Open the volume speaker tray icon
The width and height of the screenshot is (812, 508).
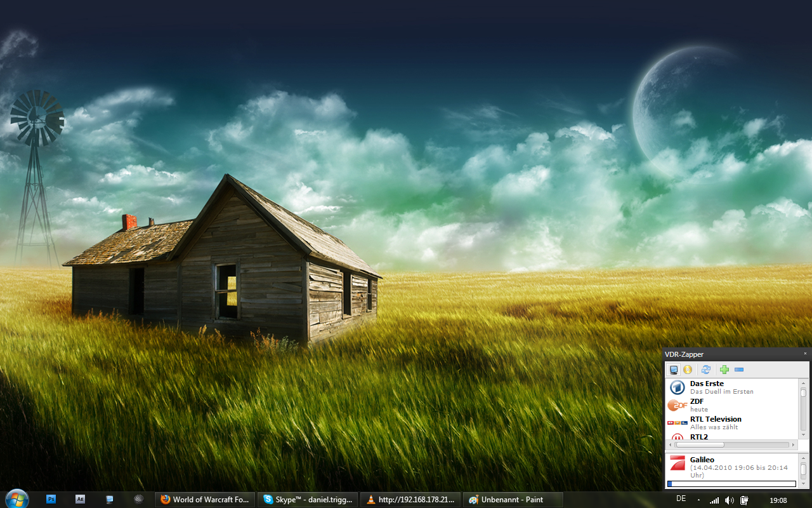[730, 500]
